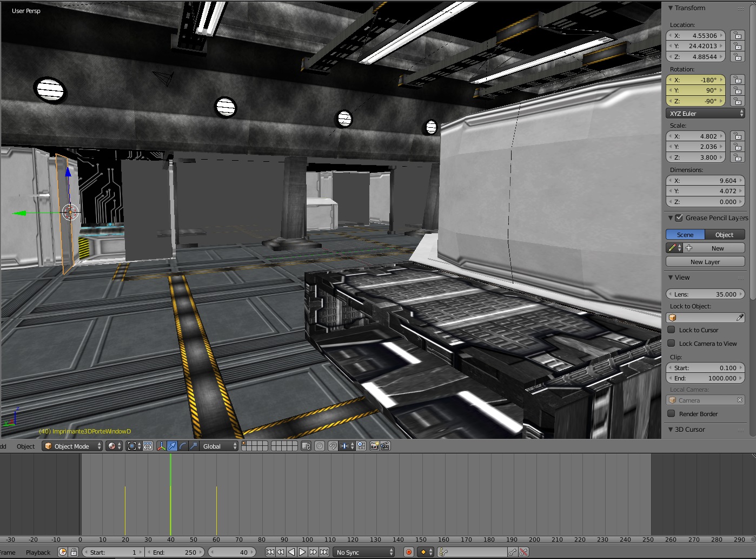Click the add grease pencil plus icon

point(689,248)
